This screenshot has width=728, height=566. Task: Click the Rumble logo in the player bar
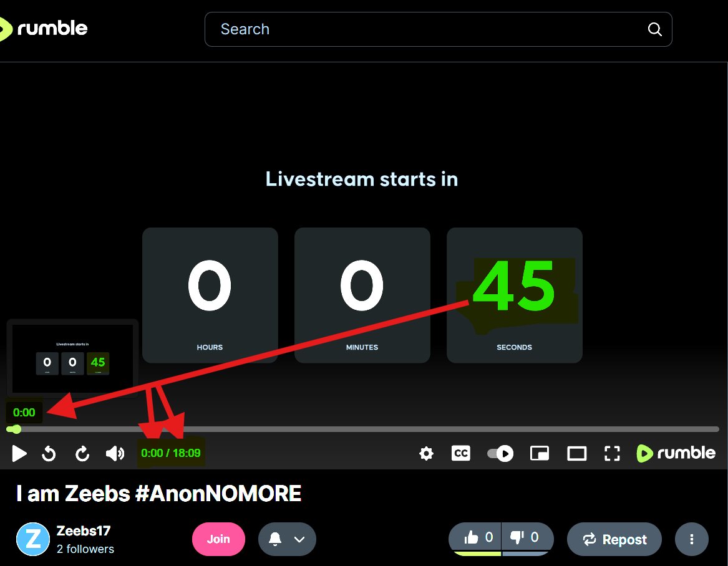pyautogui.click(x=676, y=453)
